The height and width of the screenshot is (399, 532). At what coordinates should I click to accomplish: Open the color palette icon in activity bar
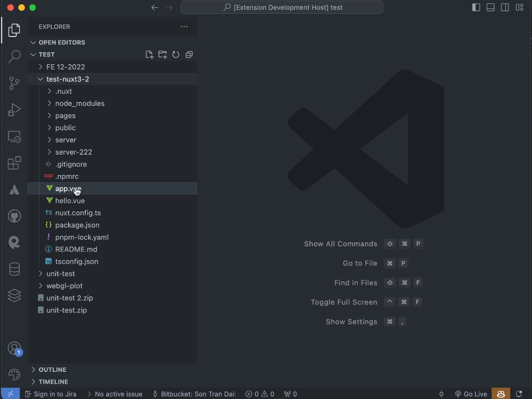click(x=14, y=374)
